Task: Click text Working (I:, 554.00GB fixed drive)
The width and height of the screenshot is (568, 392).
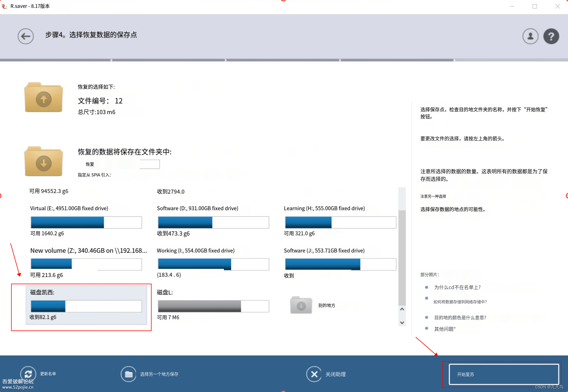Action: 196,251
